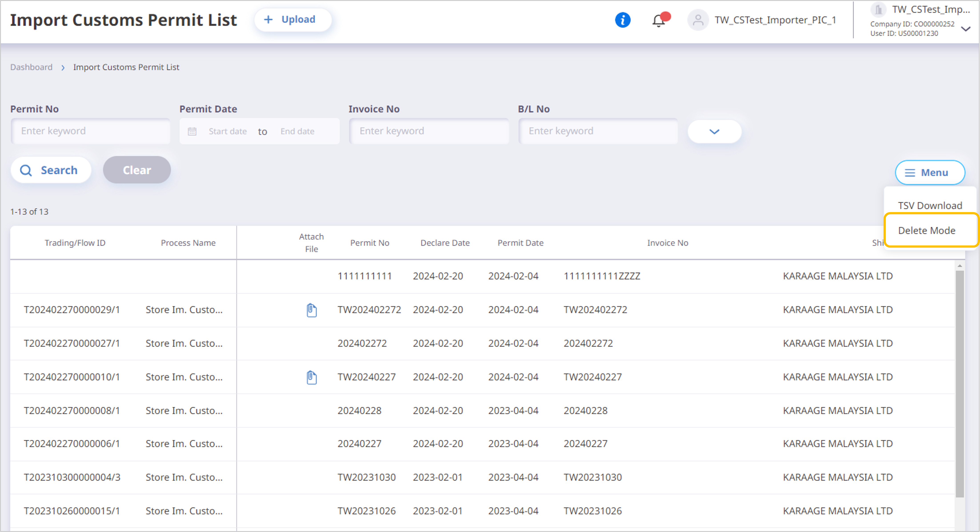Click the Search button
Image resolution: width=980 pixels, height=532 pixels.
pyautogui.click(x=51, y=170)
